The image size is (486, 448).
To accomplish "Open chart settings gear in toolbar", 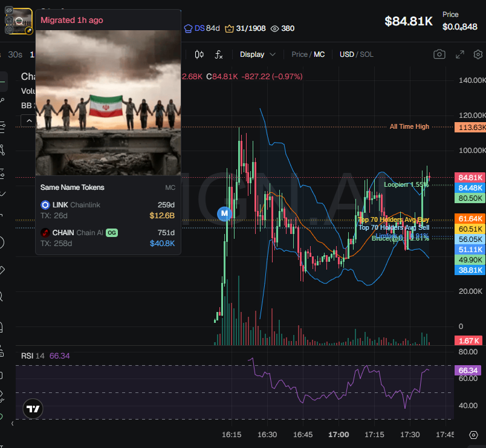I will tap(478, 54).
